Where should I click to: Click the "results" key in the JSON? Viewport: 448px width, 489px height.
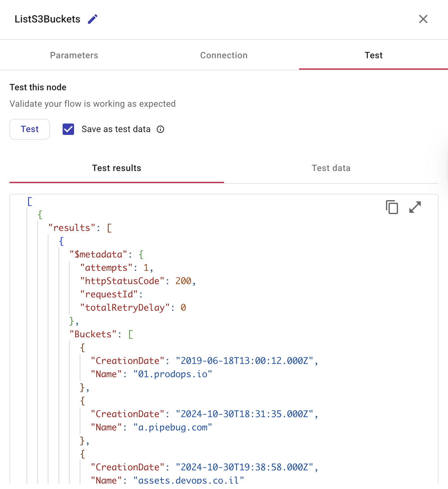[72, 228]
